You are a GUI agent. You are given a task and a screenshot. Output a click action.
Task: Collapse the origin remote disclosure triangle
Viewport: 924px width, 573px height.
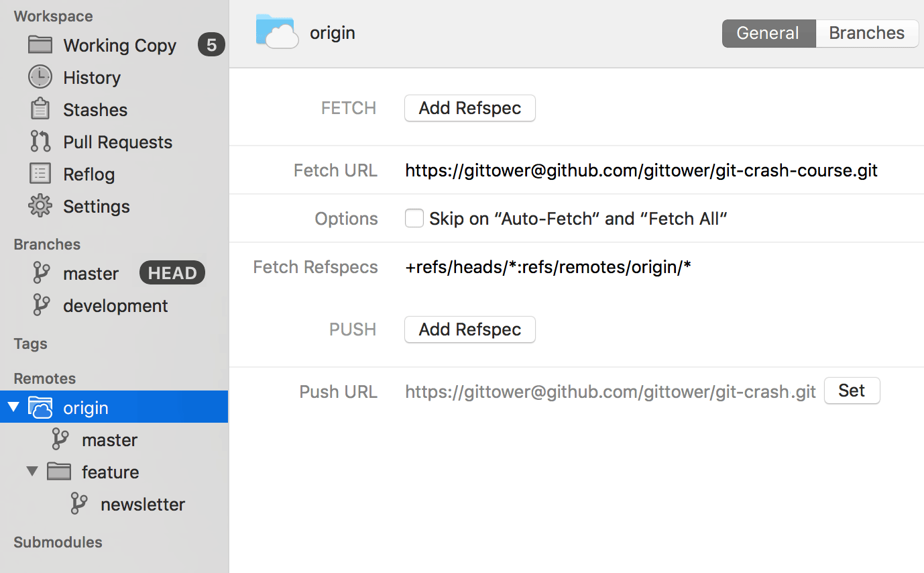[x=13, y=406]
